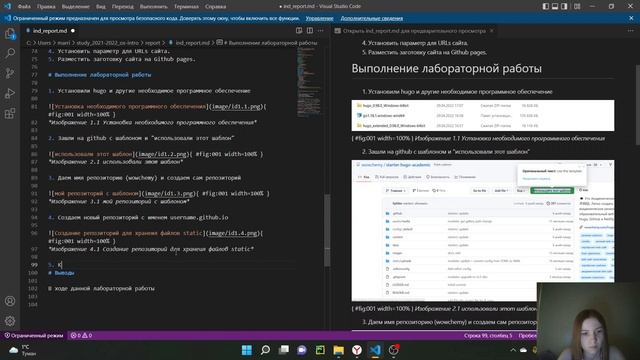Viewport: 640px width, 360px height.
Task: Click Visual Studio Code taskbar icon
Action: tap(375, 350)
